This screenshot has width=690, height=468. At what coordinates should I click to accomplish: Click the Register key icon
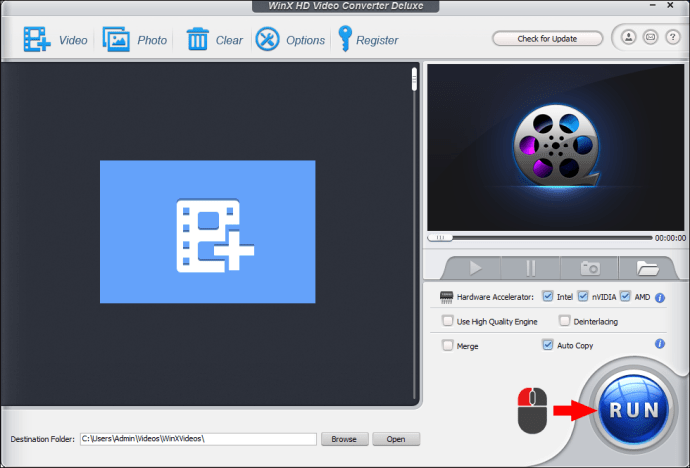tap(345, 39)
